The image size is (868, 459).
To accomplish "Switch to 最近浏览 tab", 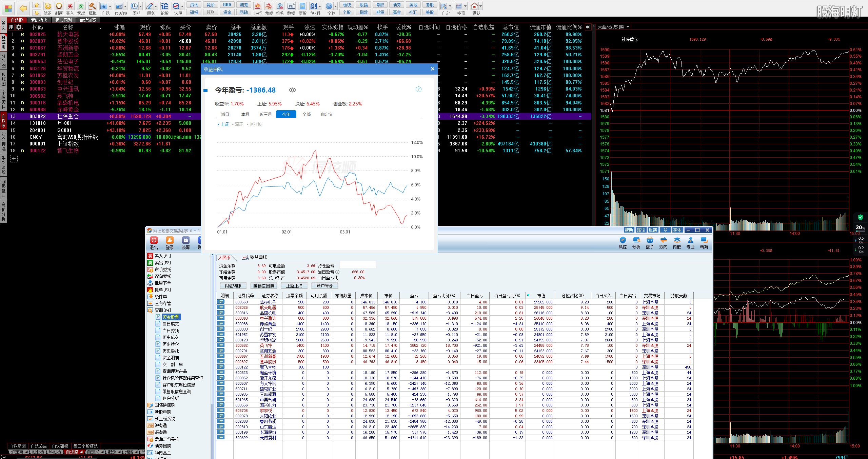I will tap(88, 20).
